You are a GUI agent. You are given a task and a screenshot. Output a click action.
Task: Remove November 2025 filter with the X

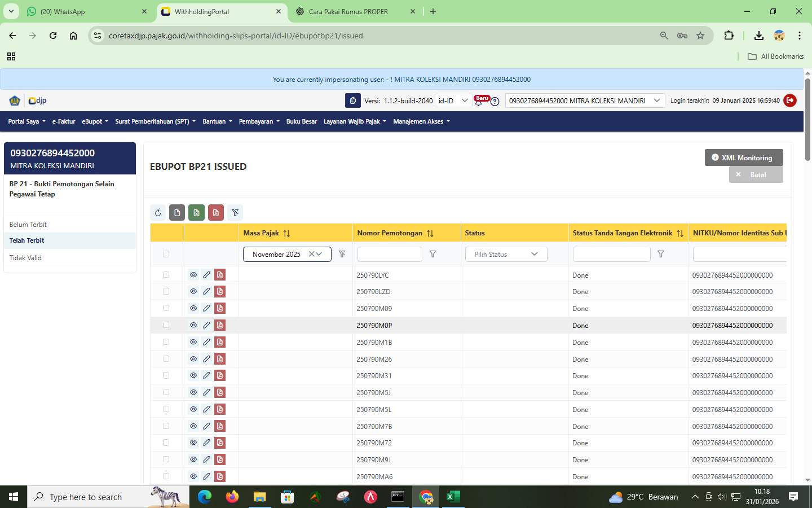[311, 254]
